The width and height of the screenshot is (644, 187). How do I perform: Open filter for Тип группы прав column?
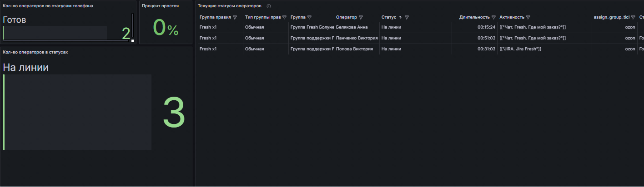click(284, 17)
